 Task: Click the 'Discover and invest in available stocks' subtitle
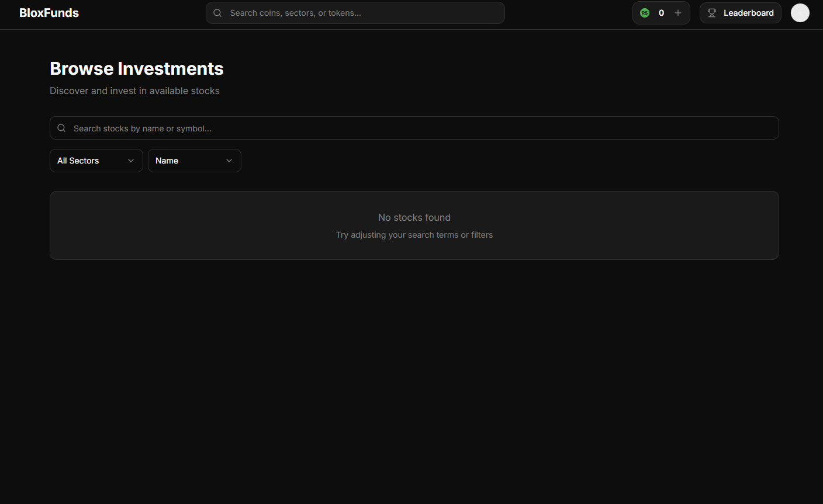click(134, 91)
